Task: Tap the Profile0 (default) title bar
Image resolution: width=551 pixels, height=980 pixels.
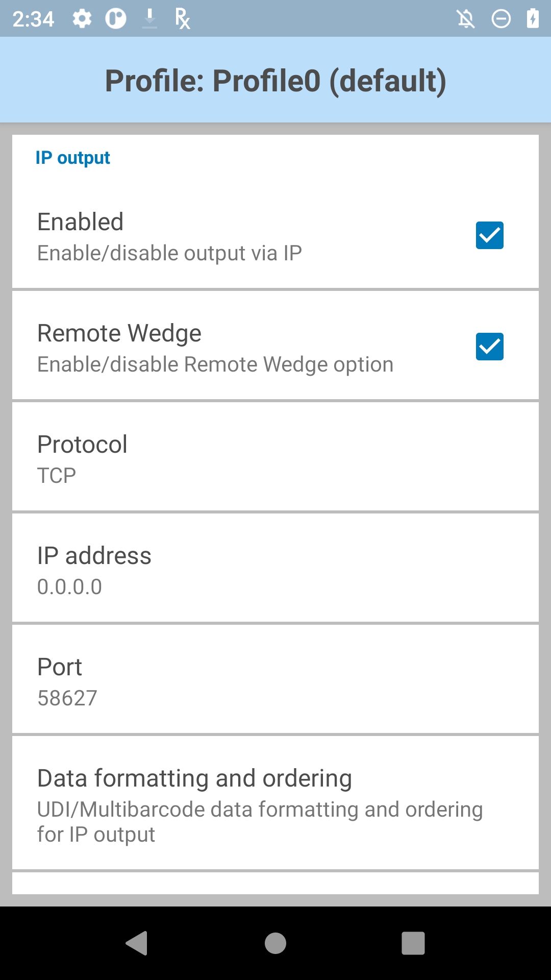Action: 275,81
